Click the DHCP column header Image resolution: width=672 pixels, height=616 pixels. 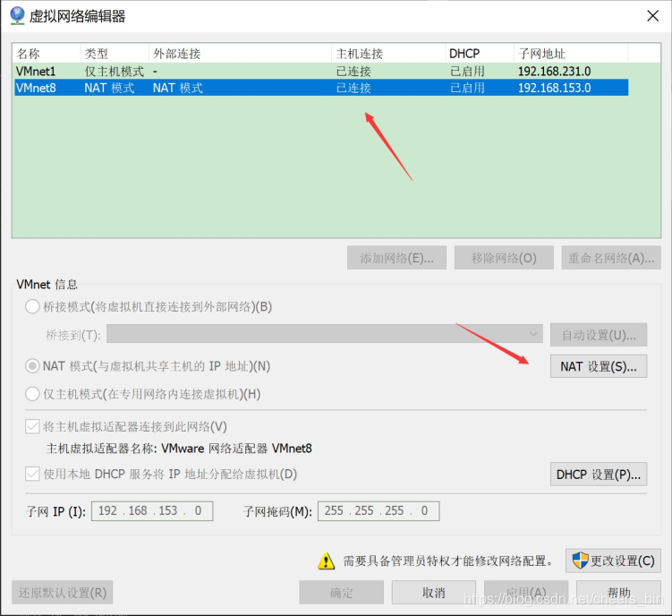(479, 54)
